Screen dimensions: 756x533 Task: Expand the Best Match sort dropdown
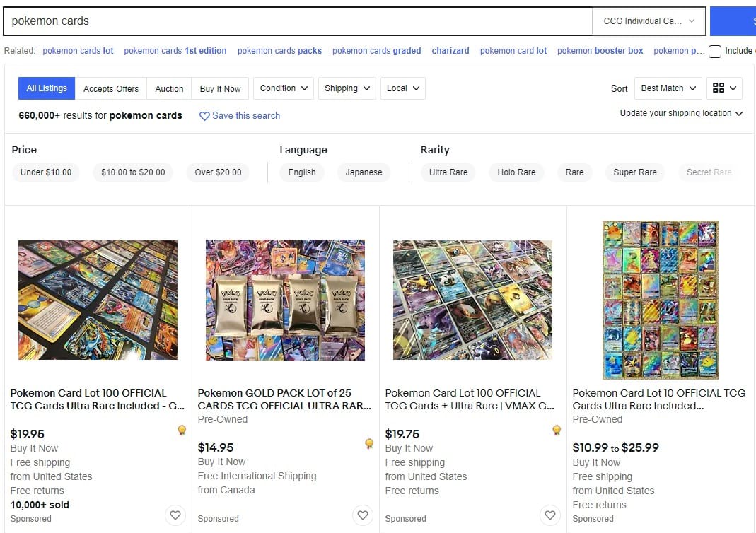click(668, 88)
